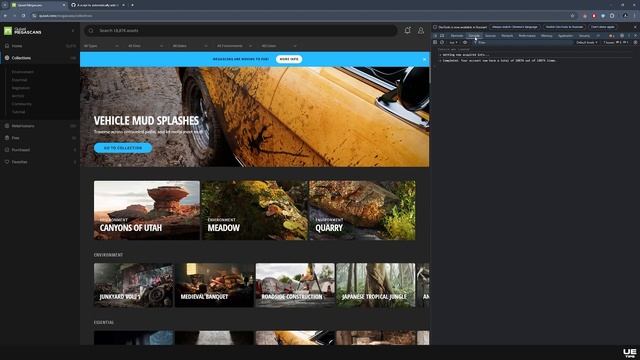Switch to the DevTools Console tab
This screenshot has width=640, height=360.
474,36
